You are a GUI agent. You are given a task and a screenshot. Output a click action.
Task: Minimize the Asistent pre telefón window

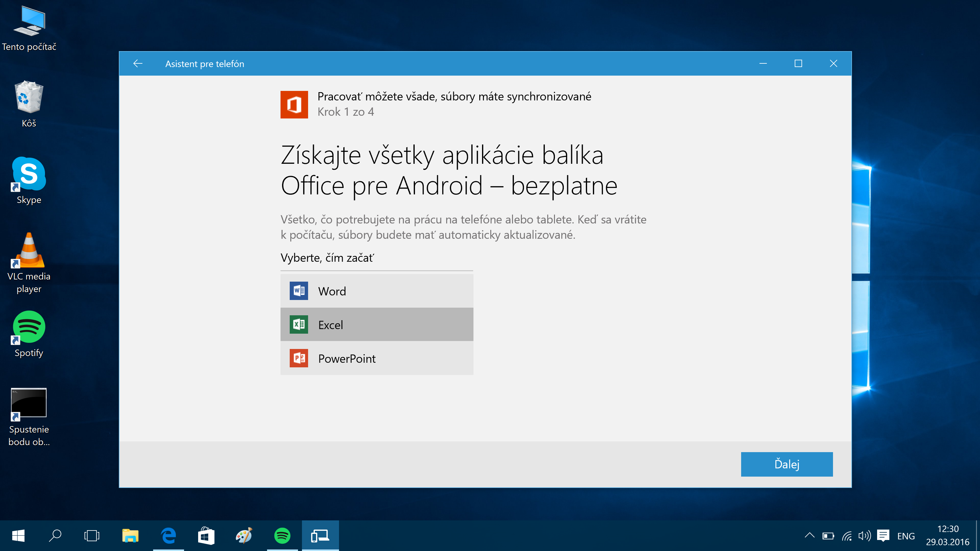[763, 63]
